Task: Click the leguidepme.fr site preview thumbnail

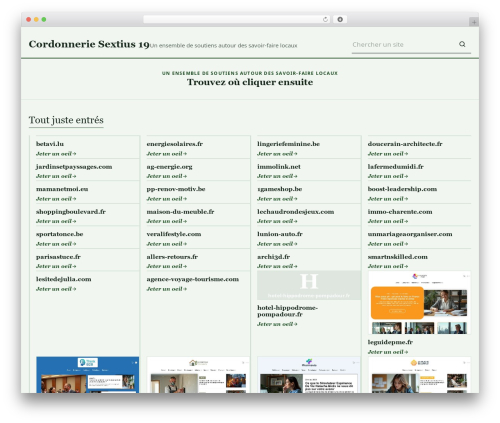Action: (419, 303)
